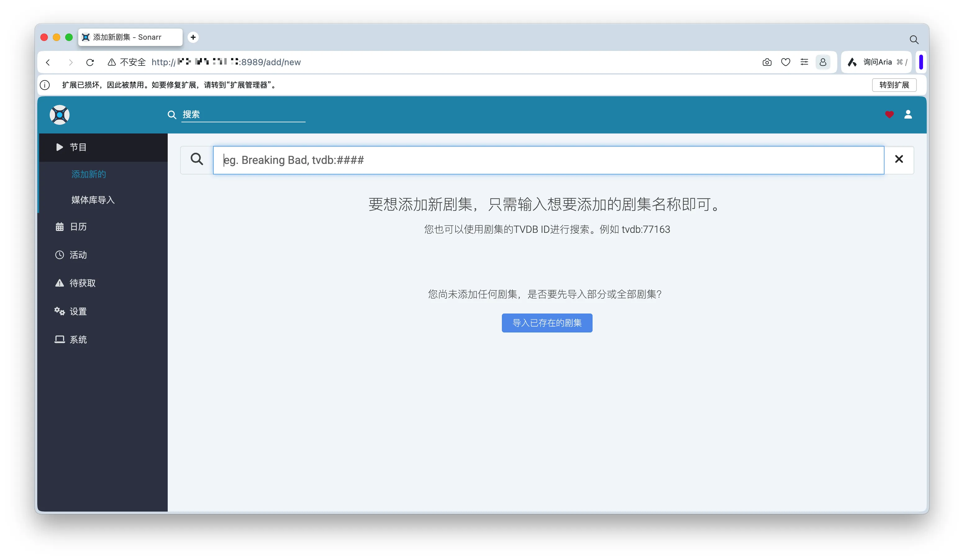Click the browser bookmark heart icon
Screen dimensions: 964x560
click(x=785, y=62)
